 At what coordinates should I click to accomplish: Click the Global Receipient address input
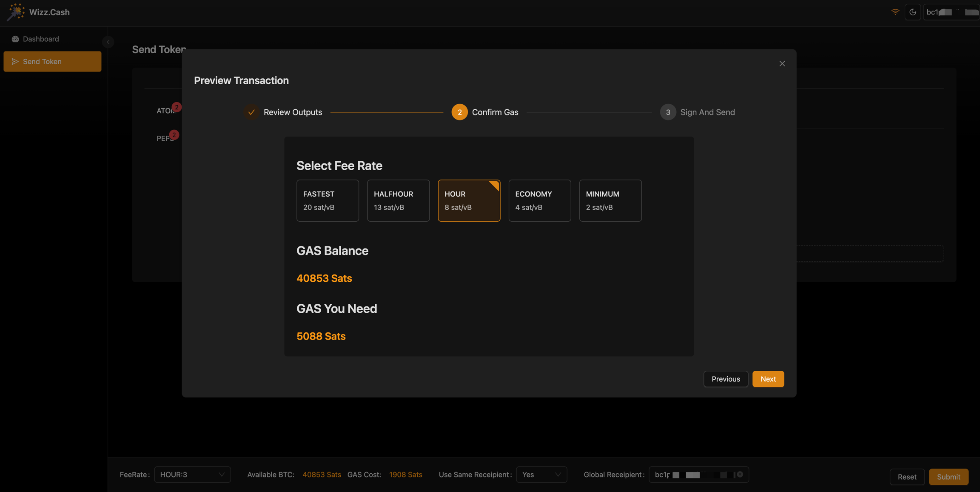[x=692, y=475]
